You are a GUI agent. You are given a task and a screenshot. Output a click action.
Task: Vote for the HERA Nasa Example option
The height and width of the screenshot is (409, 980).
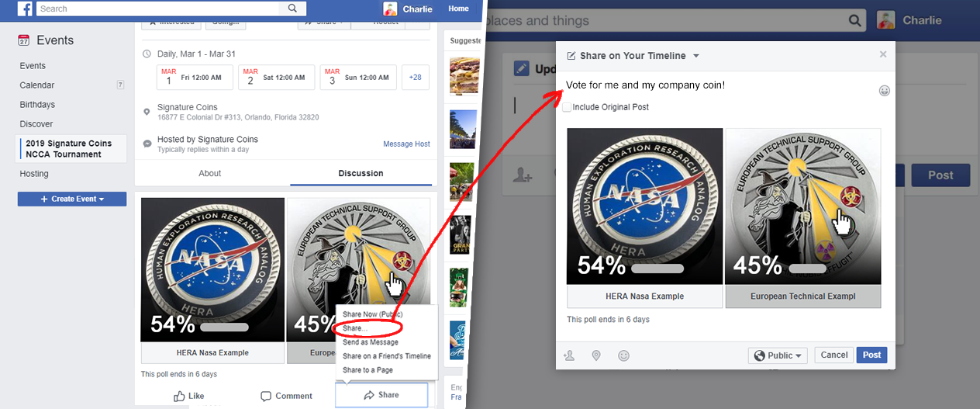pyautogui.click(x=212, y=353)
